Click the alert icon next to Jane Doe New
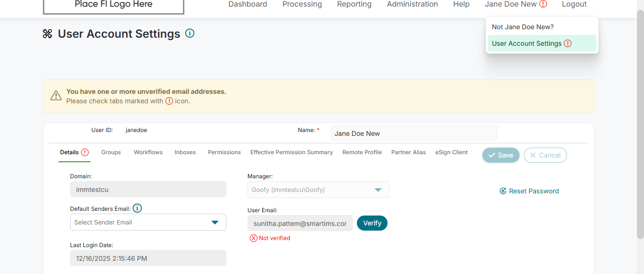The height and width of the screenshot is (274, 644). (543, 4)
